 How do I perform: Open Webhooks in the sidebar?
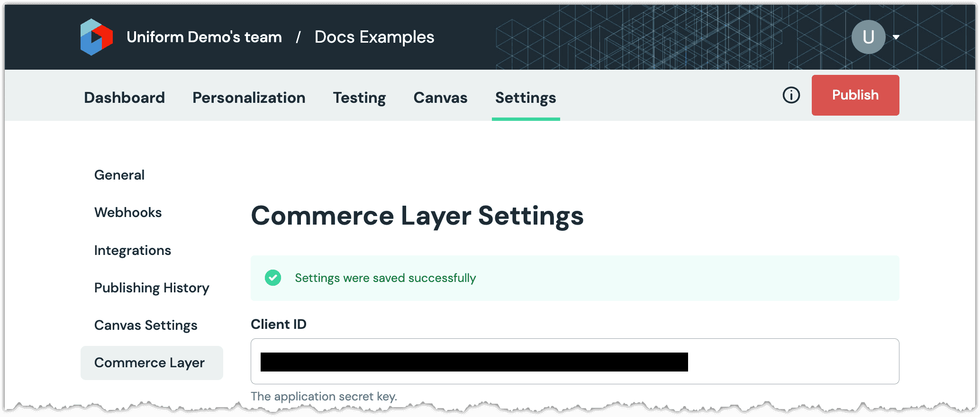128,212
